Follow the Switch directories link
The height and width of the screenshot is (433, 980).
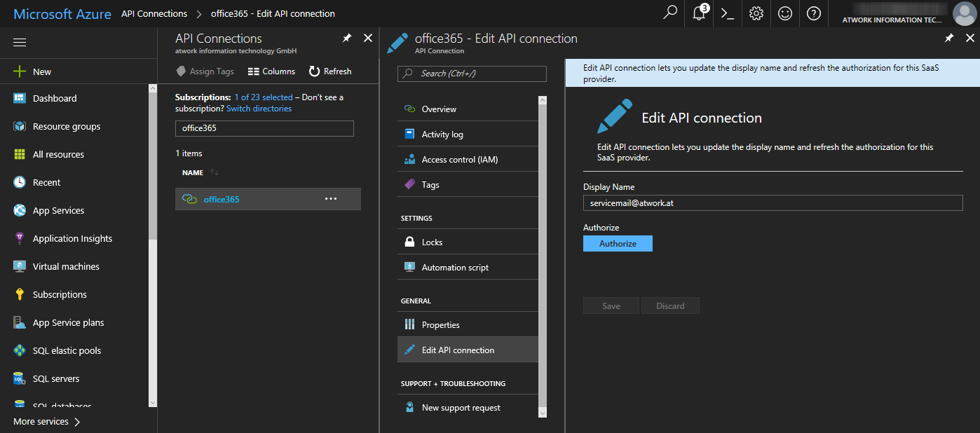259,109
